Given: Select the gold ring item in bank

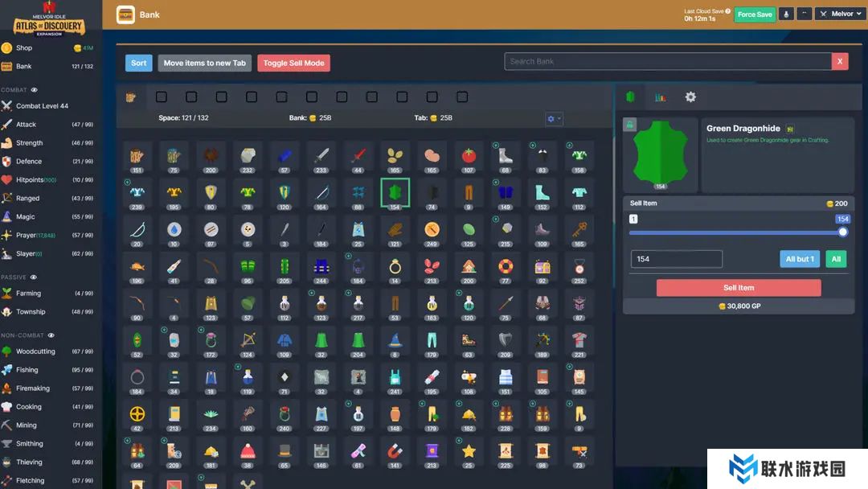Looking at the screenshot, I should tap(395, 266).
